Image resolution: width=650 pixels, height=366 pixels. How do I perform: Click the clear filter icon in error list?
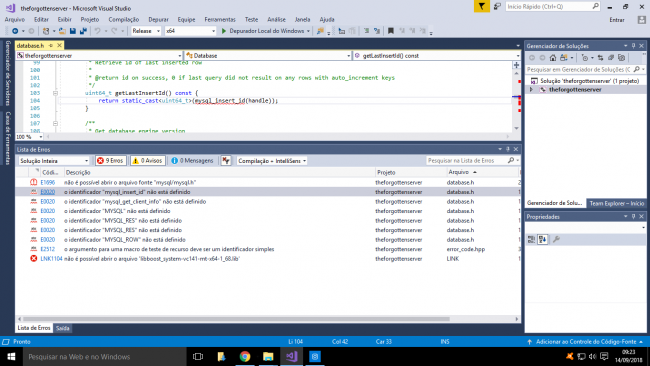point(226,161)
